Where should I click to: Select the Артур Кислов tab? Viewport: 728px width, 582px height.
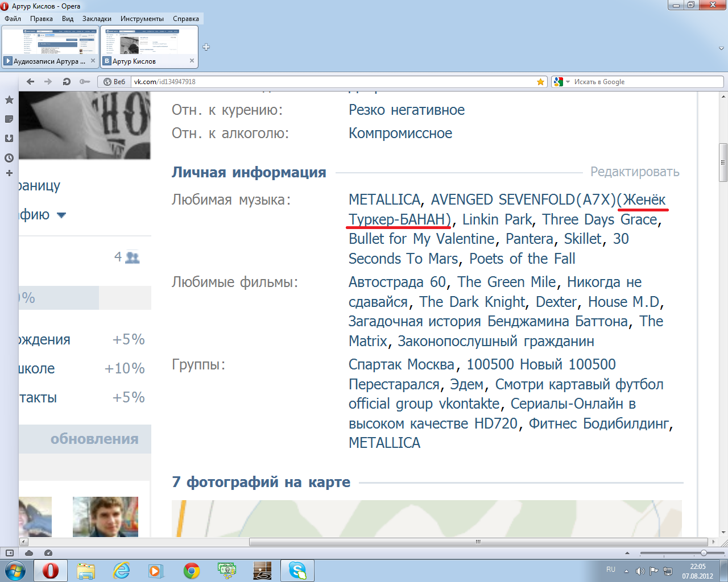150,47
